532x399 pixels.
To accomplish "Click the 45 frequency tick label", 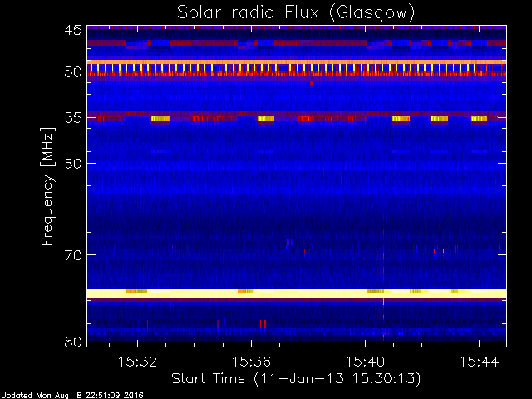I will [73, 31].
